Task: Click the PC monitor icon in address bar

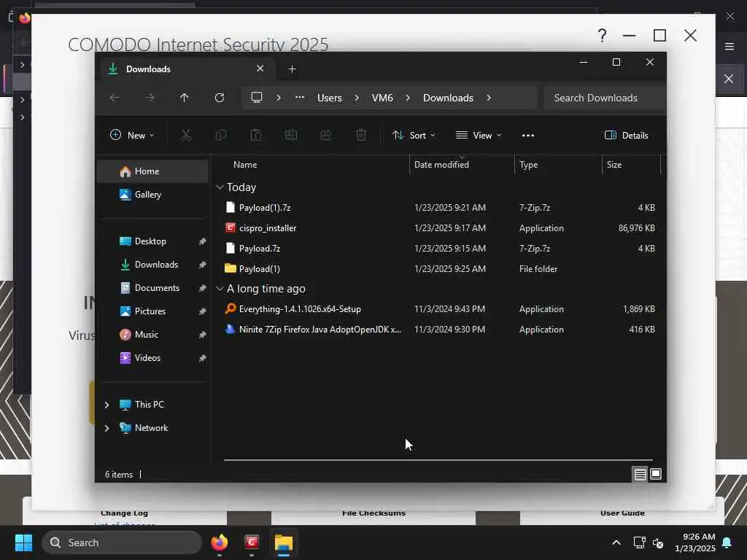Action: click(257, 98)
